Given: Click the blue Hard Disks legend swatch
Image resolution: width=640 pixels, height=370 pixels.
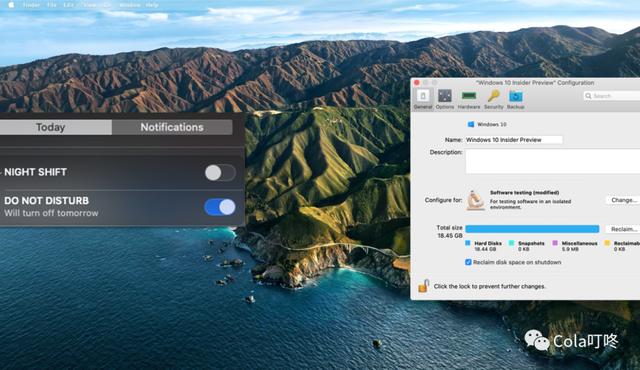Looking at the screenshot, I should 468,243.
